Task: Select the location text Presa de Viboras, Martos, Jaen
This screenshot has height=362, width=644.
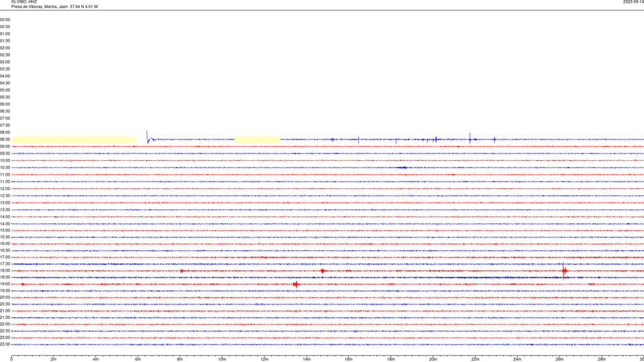Action: [x=40, y=7]
